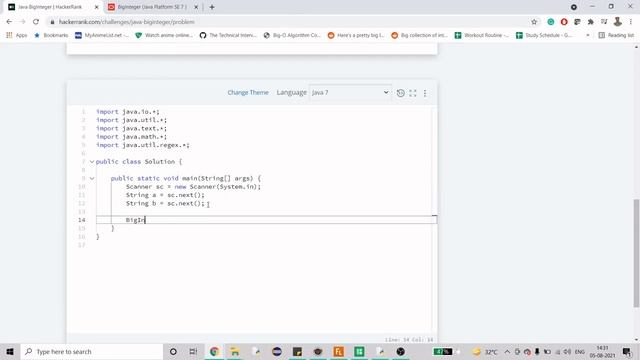This screenshot has width=640, height=360.
Task: Open the Extensions puzzle piece menu
Action: [x=591, y=22]
